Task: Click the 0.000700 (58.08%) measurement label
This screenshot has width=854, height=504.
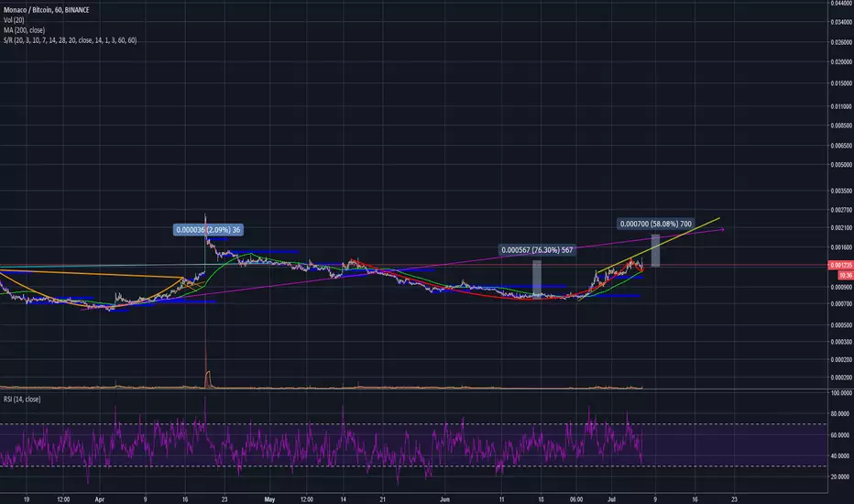Action: (656, 224)
